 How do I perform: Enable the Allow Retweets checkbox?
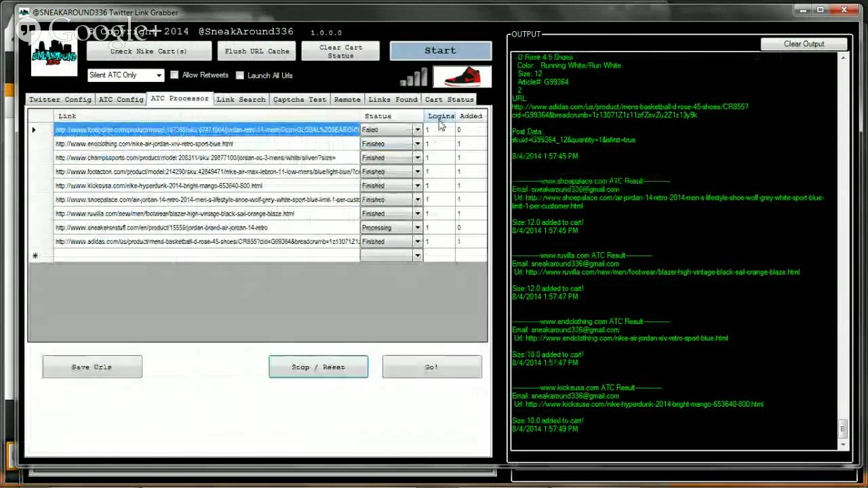[x=174, y=75]
